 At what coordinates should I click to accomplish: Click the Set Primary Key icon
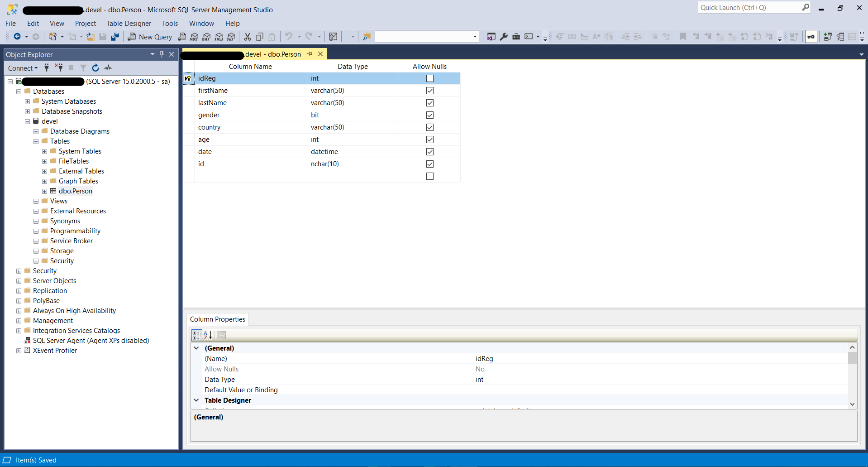811,37
